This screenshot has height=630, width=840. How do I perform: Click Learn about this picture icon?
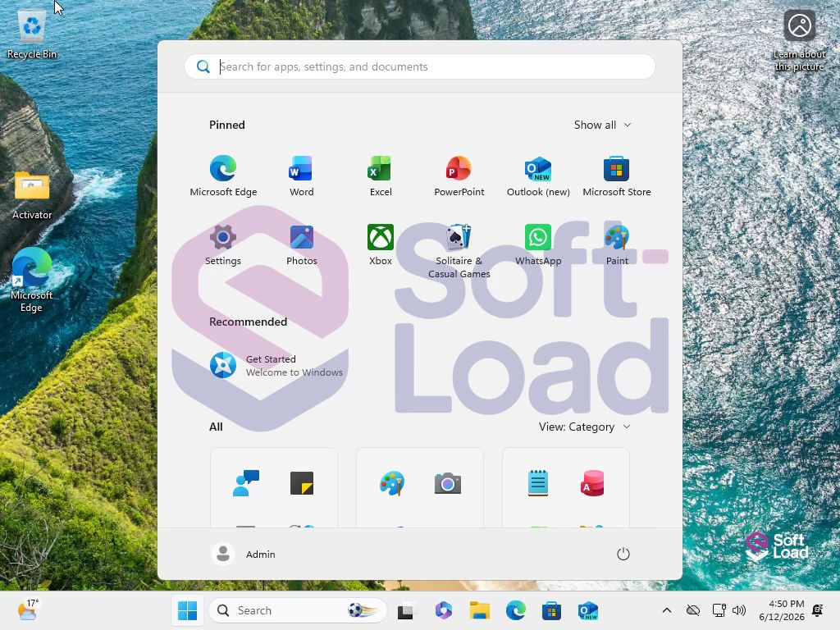coord(799,41)
